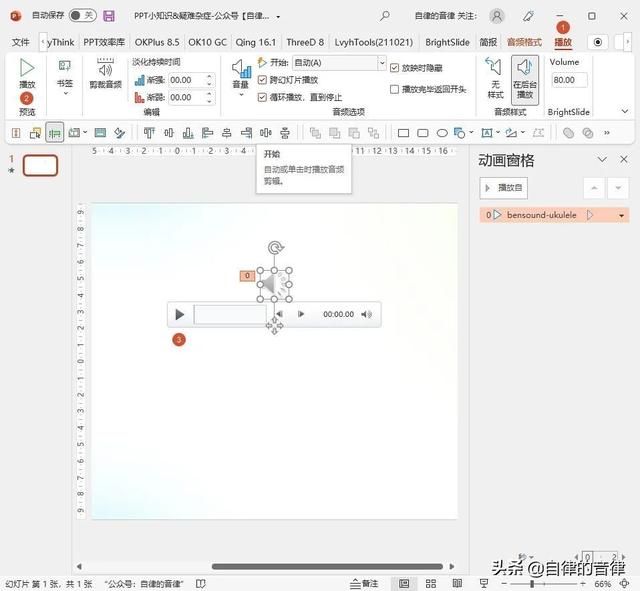Click Play in Background (在后台播放) icon
The image size is (640, 591).
point(525,77)
